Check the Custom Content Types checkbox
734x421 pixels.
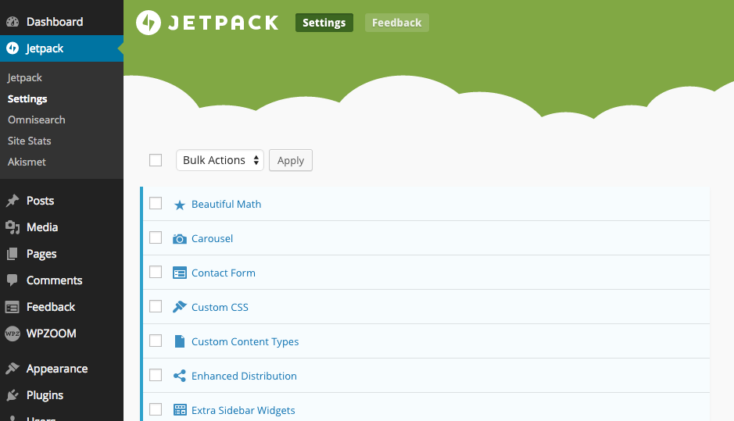pos(155,340)
